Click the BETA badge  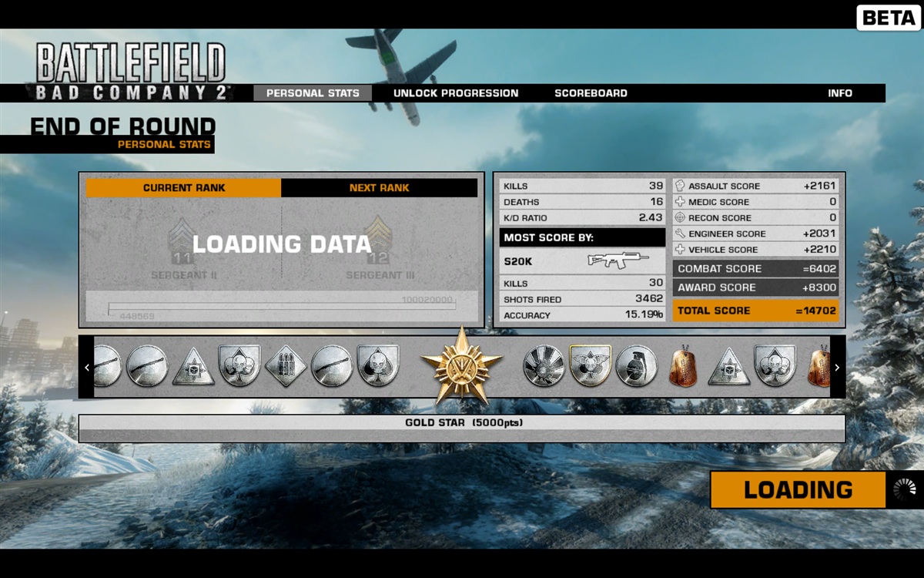(x=889, y=18)
